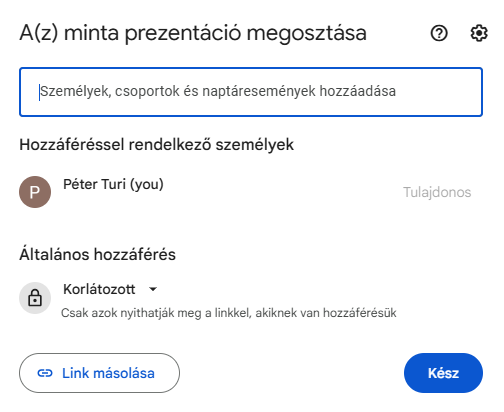Click the Link másolása text label
Screen dimensions: 504x412
108,373
